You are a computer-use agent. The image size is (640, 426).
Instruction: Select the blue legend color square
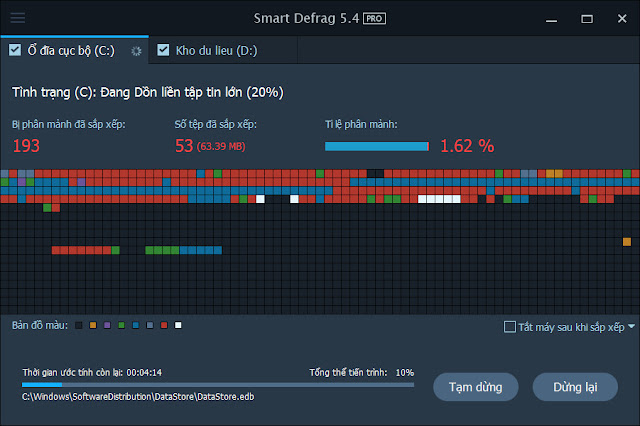(x=136, y=325)
